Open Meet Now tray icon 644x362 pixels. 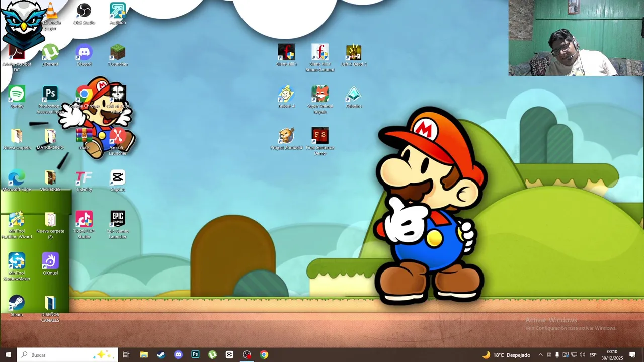click(549, 355)
